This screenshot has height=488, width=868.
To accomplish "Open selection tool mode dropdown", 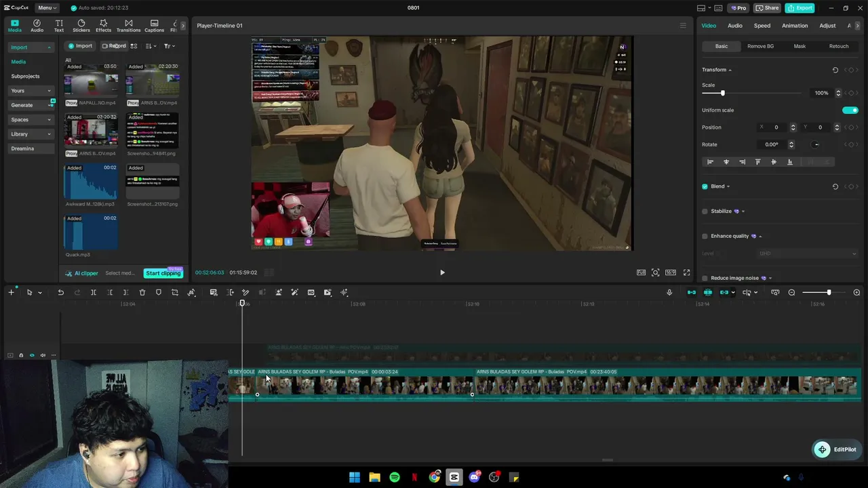I will [x=39, y=293].
